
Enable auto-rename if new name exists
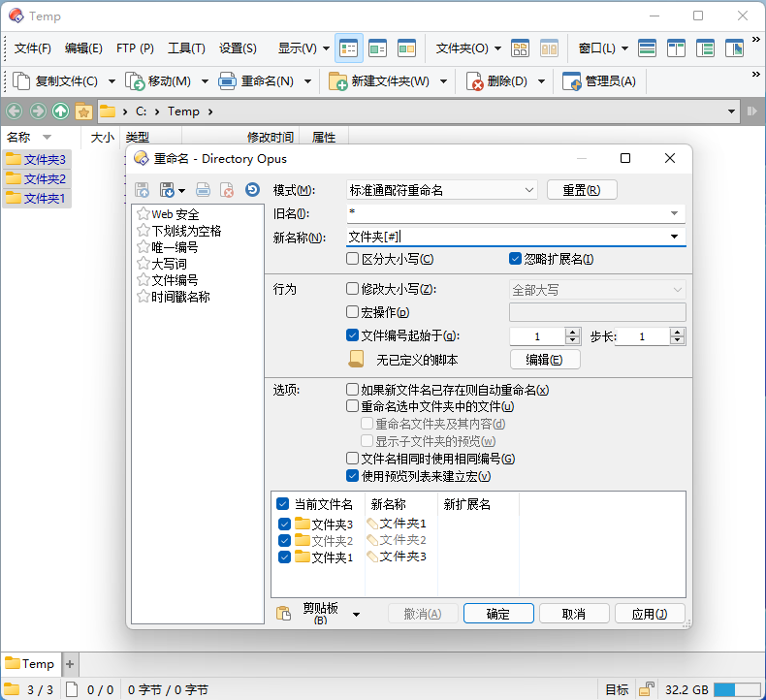click(352, 390)
